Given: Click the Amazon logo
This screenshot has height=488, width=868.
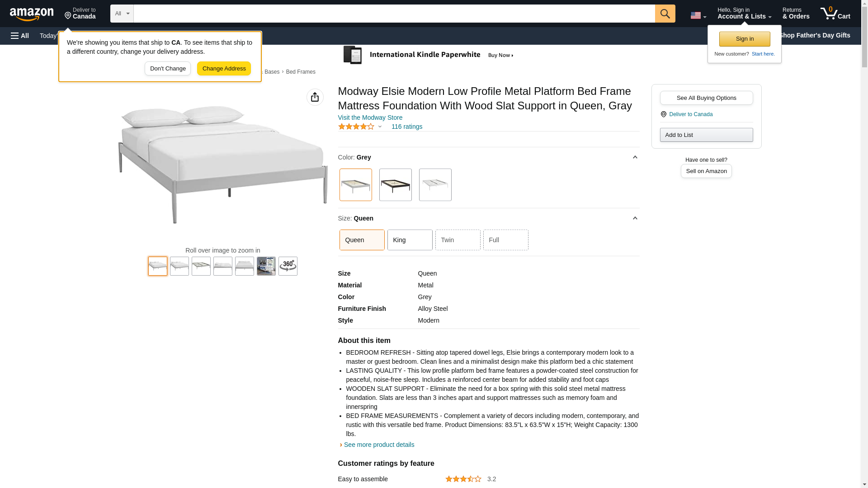Looking at the screenshot, I should (32, 14).
